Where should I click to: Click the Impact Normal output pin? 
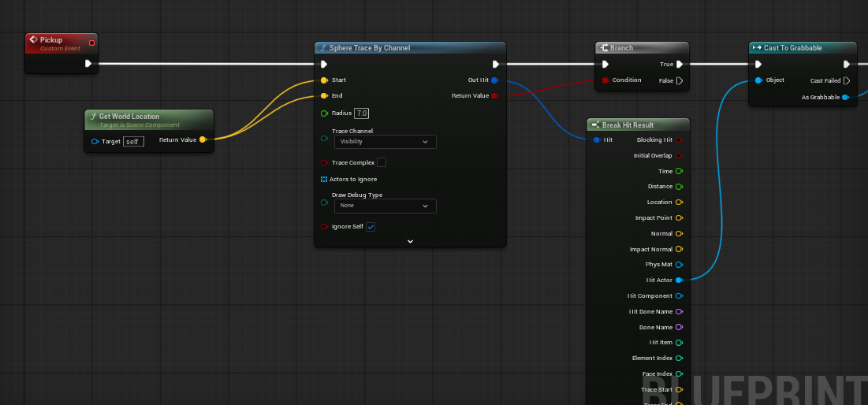pos(680,249)
